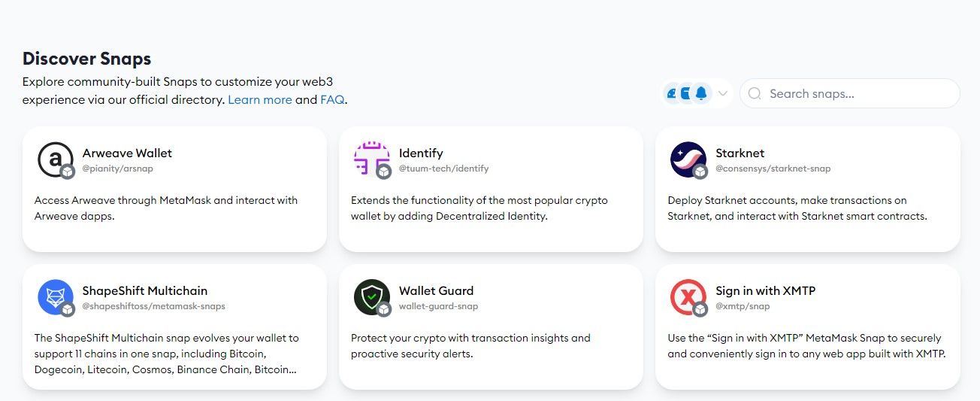The image size is (980, 401).
Task: Click the ShapeShift fox logo icon
Action: (54, 296)
